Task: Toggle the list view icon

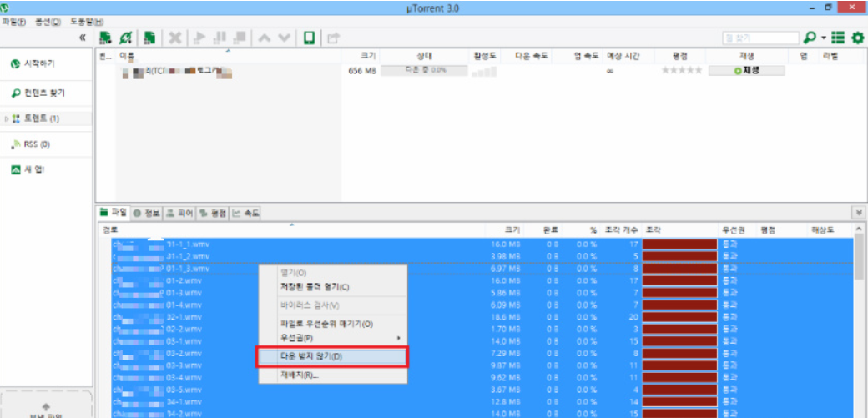Action: pyautogui.click(x=838, y=38)
